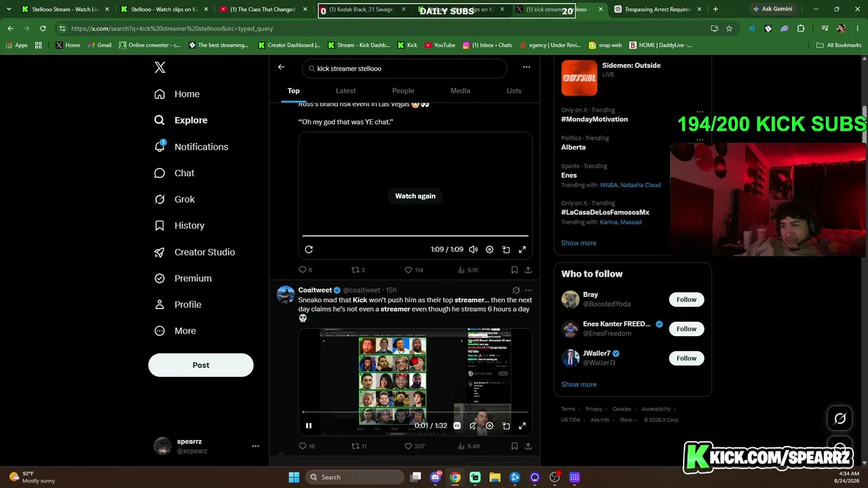Mute the 1:09 video using the speaker icon

[473, 249]
